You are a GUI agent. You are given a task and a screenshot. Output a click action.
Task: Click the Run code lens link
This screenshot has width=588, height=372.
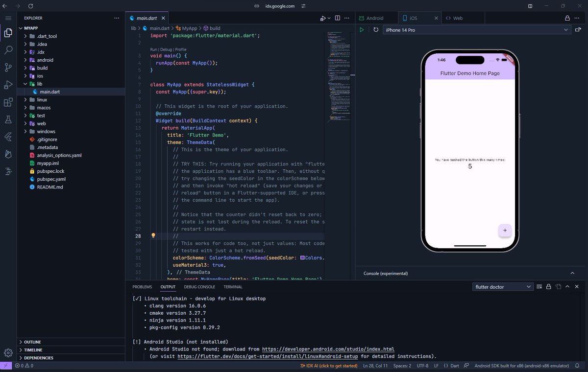tap(154, 49)
